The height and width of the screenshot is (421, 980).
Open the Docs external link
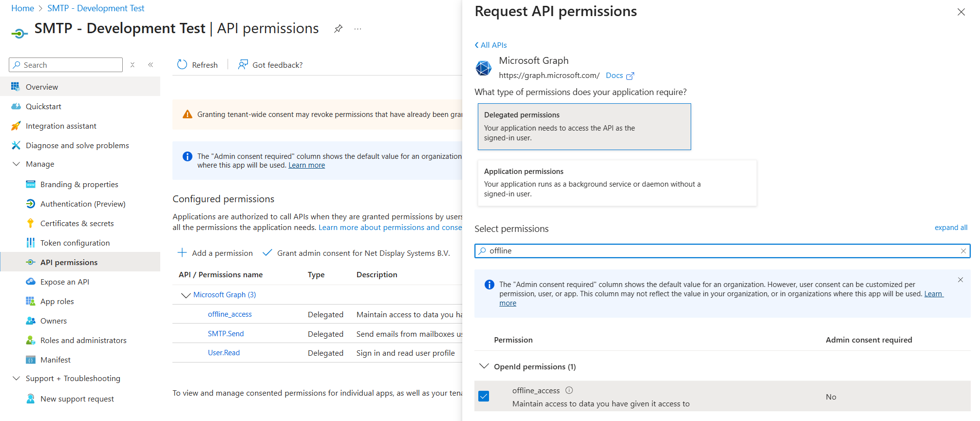(x=620, y=76)
